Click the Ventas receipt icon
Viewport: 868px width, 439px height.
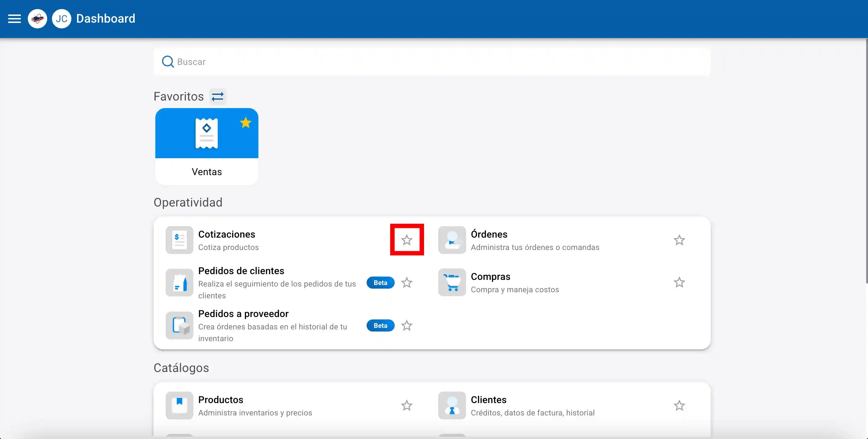[206, 133]
